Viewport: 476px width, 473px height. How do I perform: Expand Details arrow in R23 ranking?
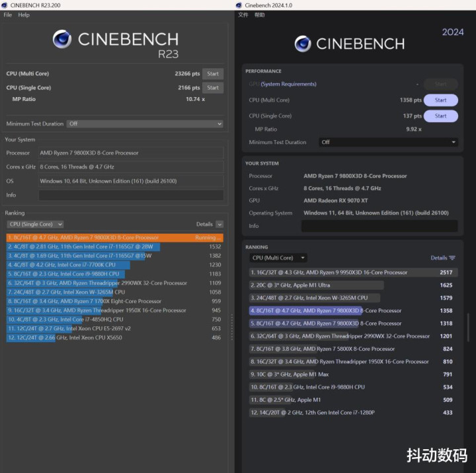[219, 224]
